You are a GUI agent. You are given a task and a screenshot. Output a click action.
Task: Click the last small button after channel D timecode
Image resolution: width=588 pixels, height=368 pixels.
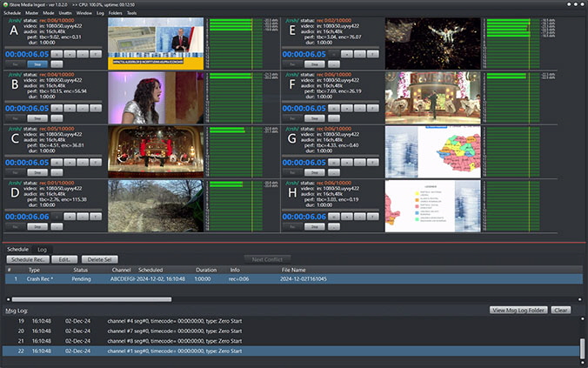tap(96, 217)
